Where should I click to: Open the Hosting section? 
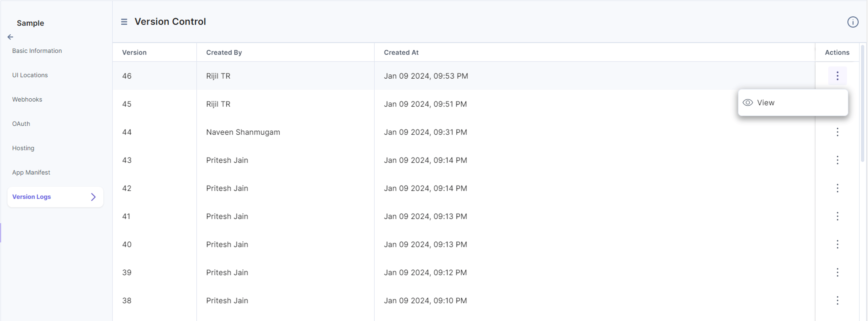[x=23, y=148]
